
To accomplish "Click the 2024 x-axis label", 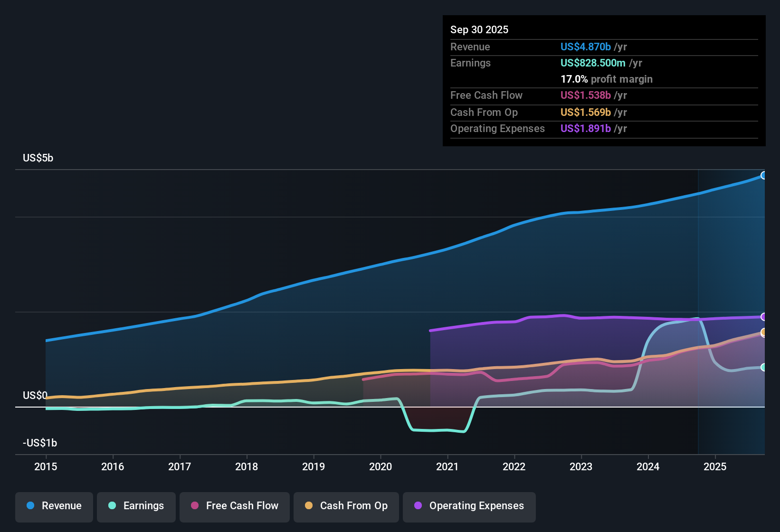I will click(648, 466).
